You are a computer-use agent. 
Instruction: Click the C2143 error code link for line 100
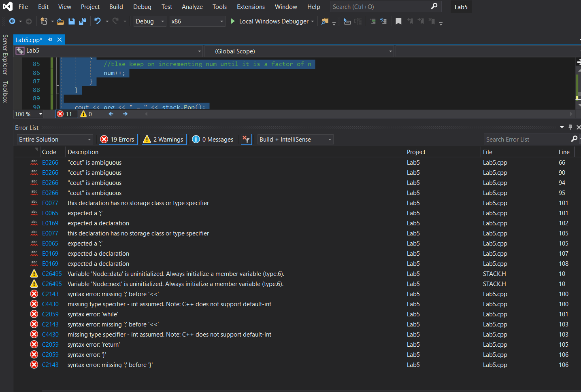tap(50, 294)
